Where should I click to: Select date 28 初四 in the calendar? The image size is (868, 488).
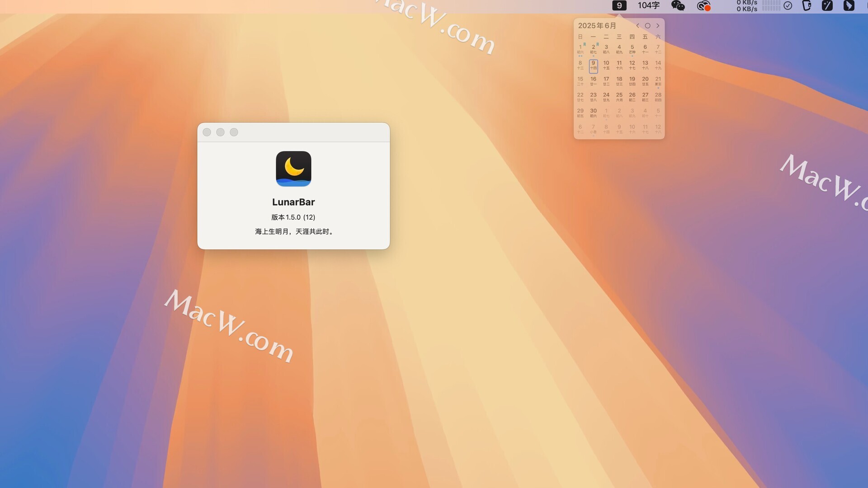point(658,97)
